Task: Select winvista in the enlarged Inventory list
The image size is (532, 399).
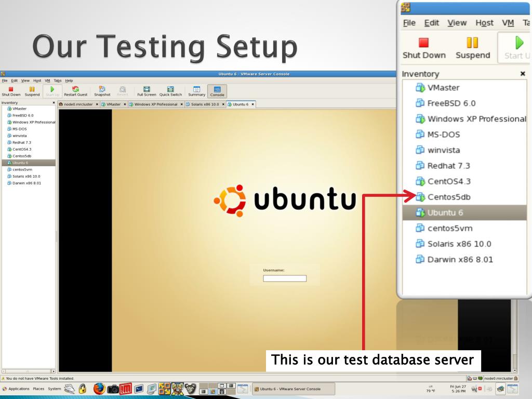Action: coord(465,150)
